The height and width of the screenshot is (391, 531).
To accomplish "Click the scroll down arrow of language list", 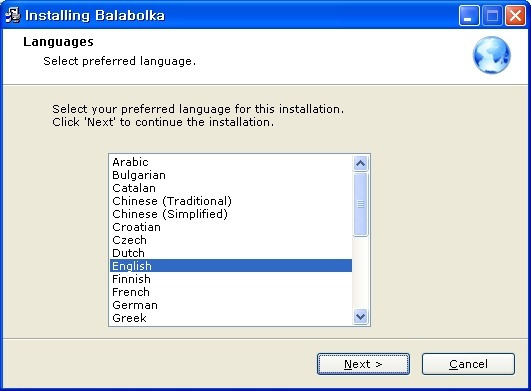I will click(x=360, y=317).
